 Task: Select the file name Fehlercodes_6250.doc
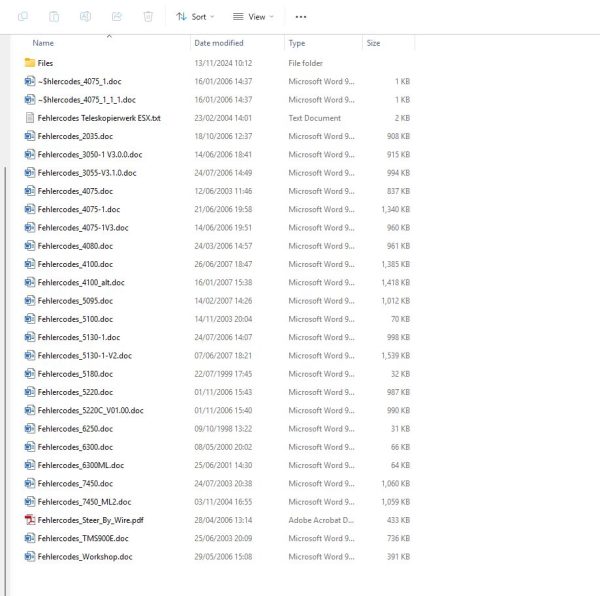[75, 429]
